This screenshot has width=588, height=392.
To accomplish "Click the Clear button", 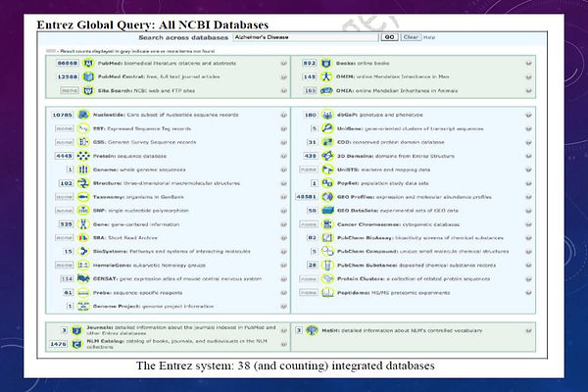I will [411, 37].
